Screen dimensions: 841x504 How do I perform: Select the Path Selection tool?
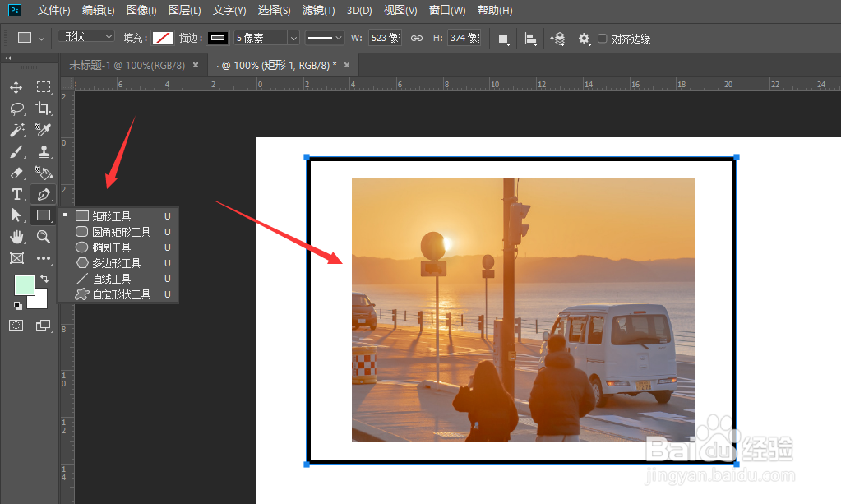[16, 215]
